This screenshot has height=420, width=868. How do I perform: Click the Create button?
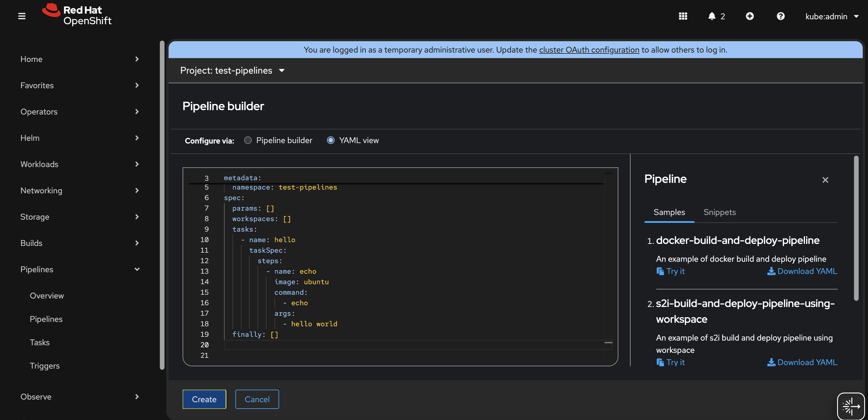tap(204, 399)
